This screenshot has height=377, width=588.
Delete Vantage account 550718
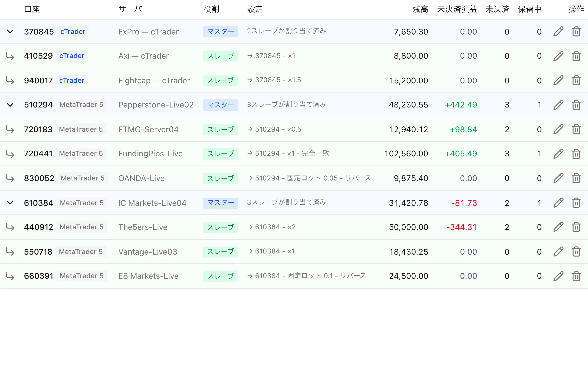tap(576, 251)
